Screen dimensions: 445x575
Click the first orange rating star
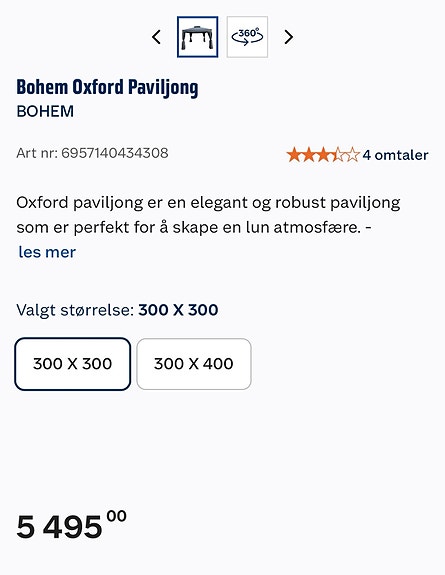click(294, 155)
